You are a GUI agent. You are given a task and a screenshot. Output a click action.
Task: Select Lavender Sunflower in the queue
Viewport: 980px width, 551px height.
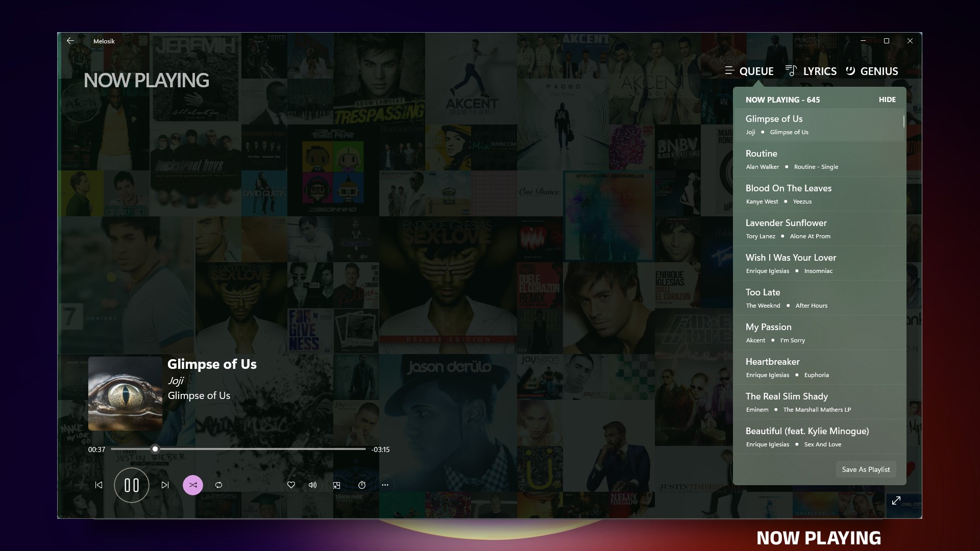click(x=819, y=229)
